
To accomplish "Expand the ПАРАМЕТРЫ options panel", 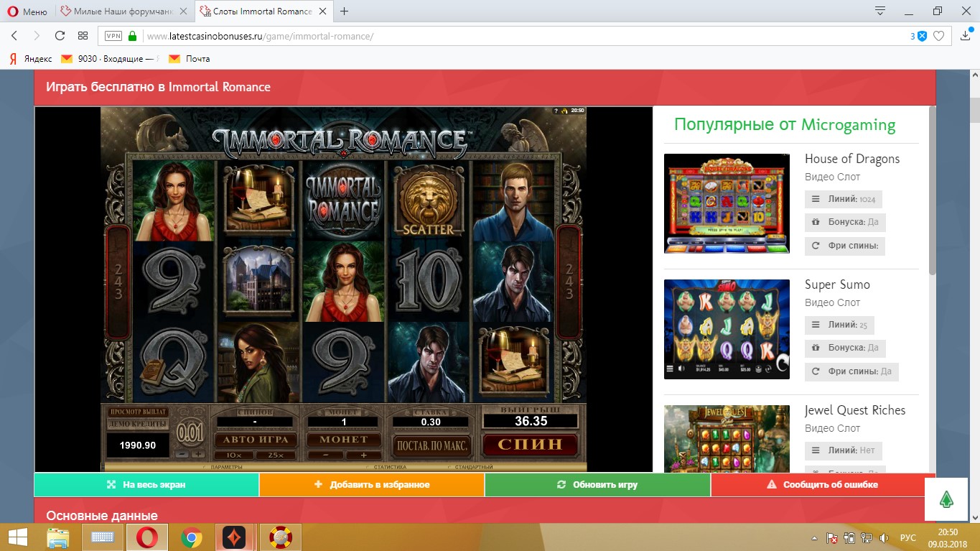I will [223, 468].
